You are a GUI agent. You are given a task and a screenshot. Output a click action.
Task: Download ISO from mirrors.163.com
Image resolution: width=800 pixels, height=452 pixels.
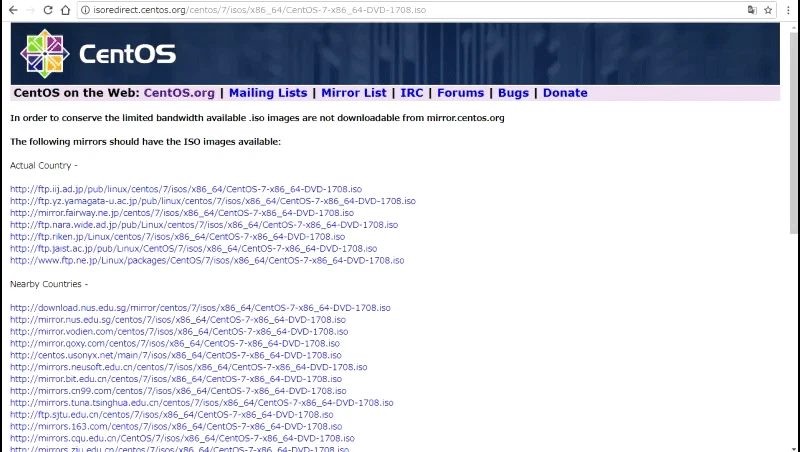point(176,426)
